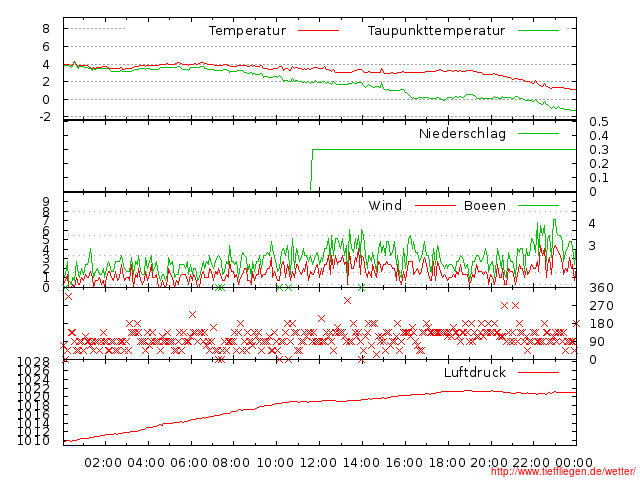Click the 02:00 time axis label
The height and width of the screenshot is (480, 640).
pyautogui.click(x=103, y=463)
